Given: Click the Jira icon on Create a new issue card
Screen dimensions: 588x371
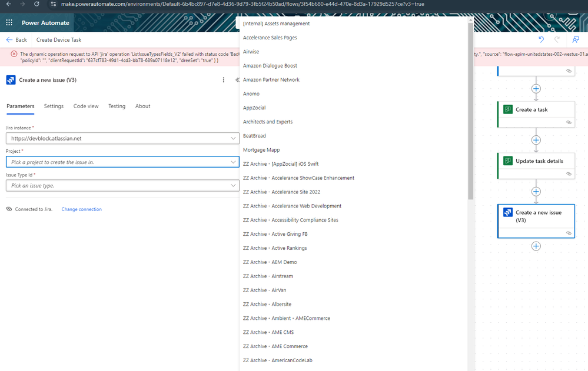Looking at the screenshot, I should [508, 212].
